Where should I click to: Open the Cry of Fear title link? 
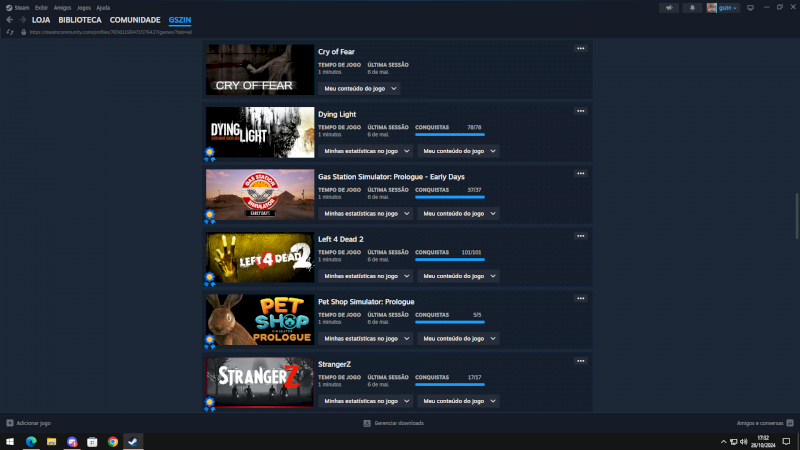pos(336,52)
